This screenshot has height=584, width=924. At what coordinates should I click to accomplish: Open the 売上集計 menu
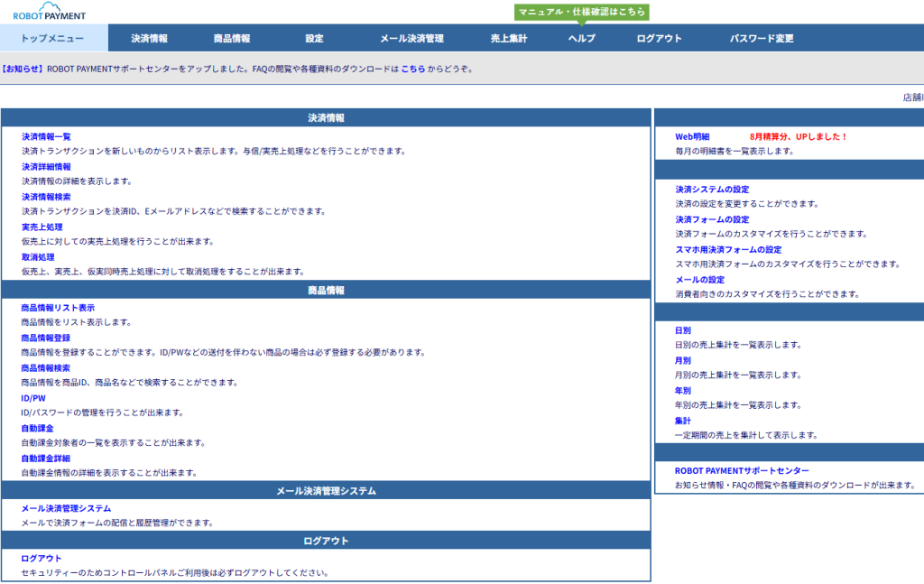tap(509, 39)
